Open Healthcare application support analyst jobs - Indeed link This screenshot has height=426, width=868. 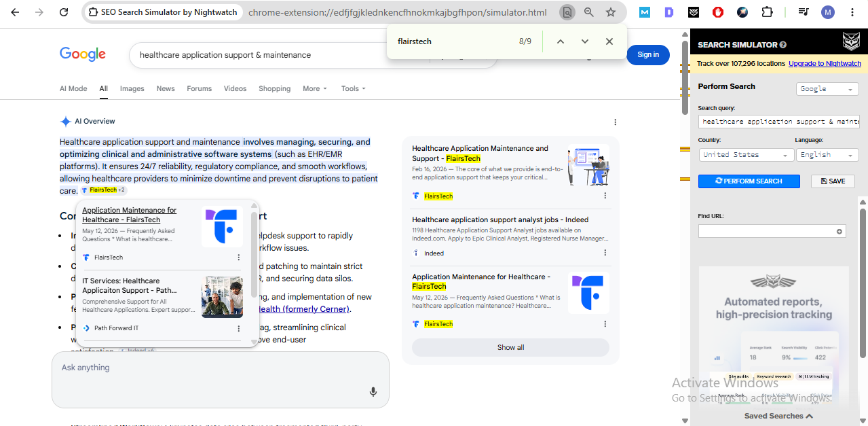[500, 220]
